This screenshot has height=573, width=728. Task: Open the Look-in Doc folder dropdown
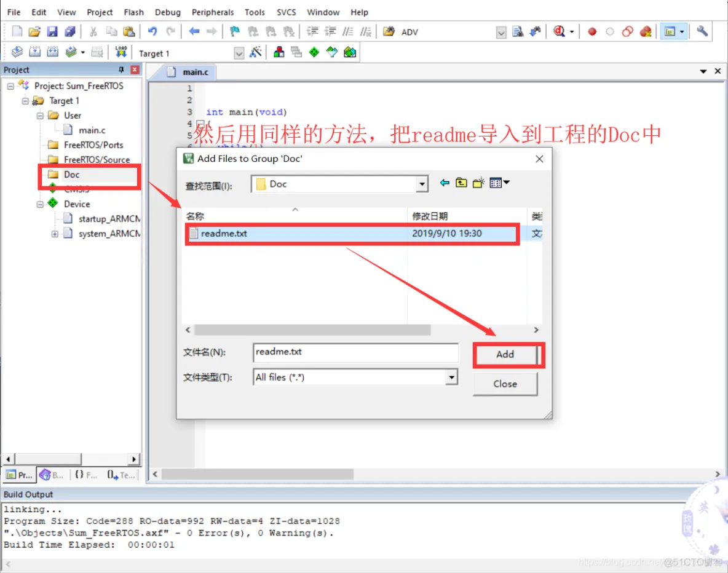click(x=422, y=184)
